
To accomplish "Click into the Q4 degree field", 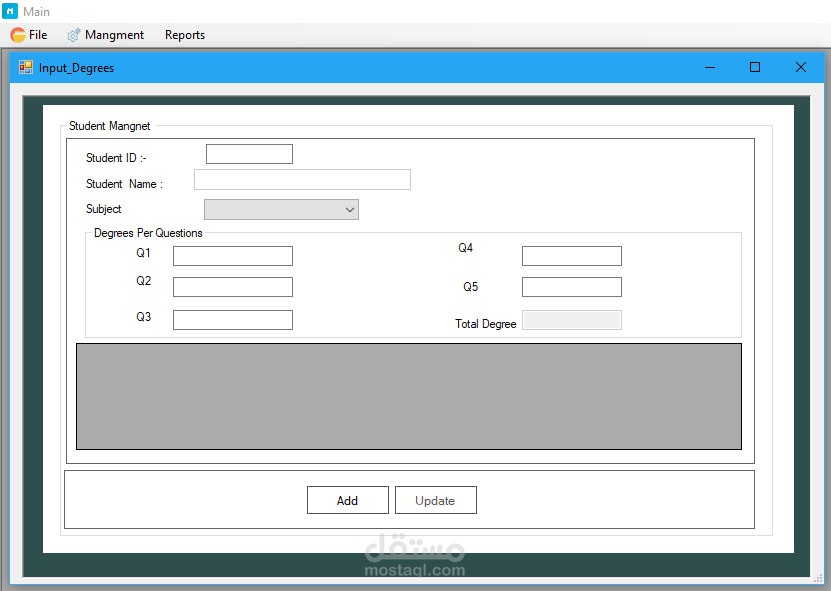I will 572,256.
